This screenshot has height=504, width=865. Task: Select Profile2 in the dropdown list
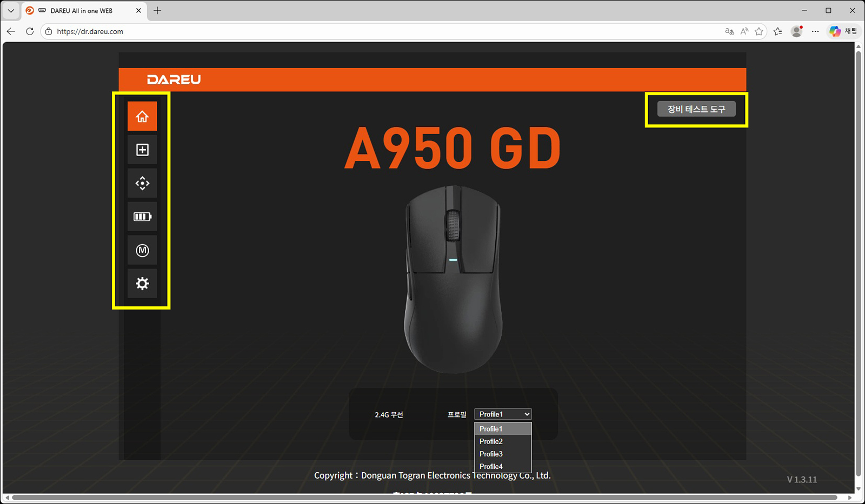click(503, 441)
